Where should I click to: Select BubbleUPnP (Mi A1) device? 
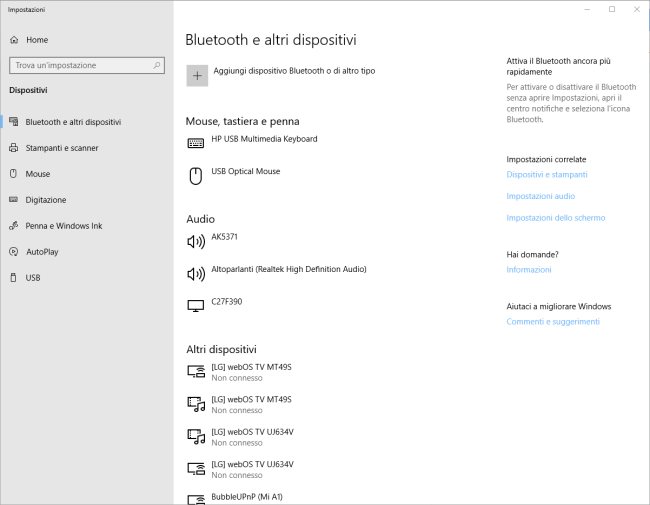click(247, 497)
